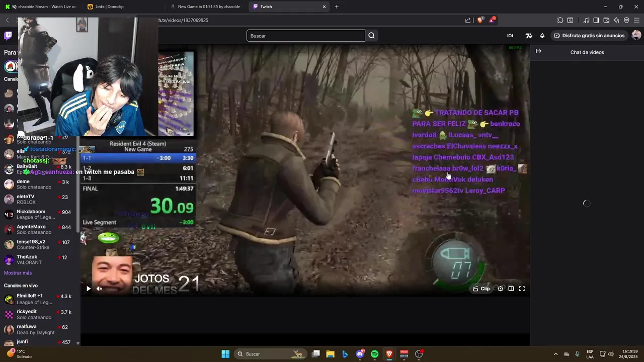644x362 pixels.
Task: Open the video player settings gear
Action: (500, 289)
